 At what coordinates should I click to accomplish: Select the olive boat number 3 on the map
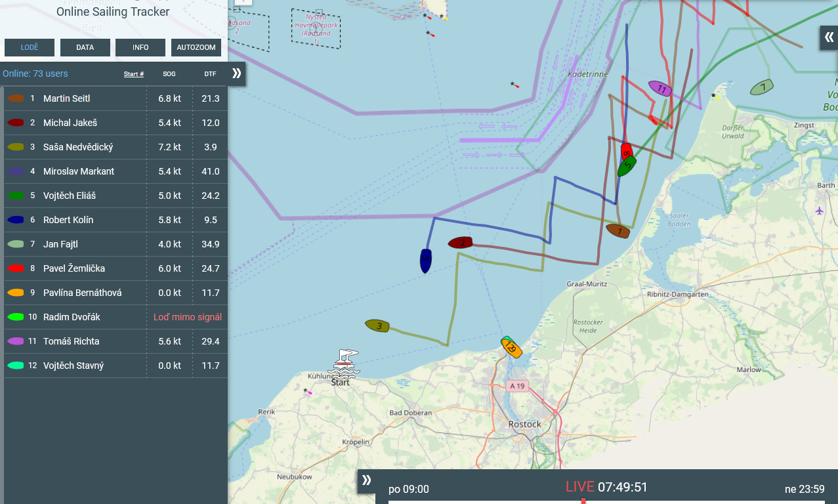378,325
